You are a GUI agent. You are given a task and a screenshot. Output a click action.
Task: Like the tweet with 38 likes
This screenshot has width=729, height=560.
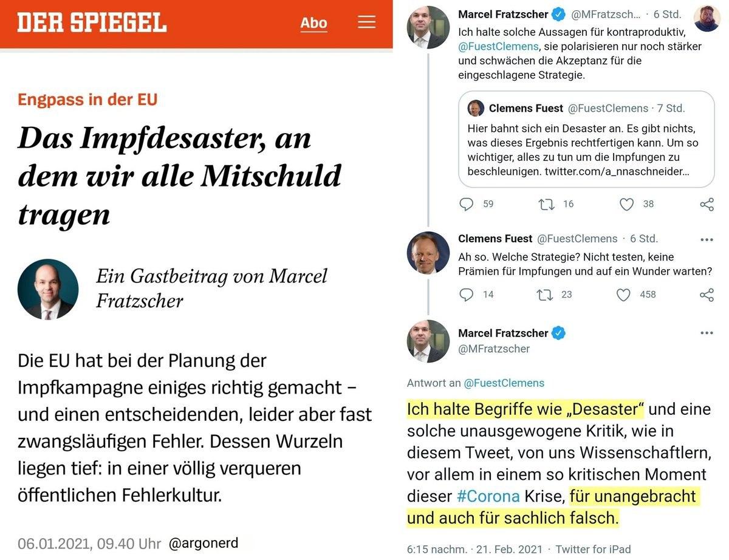pos(626,204)
